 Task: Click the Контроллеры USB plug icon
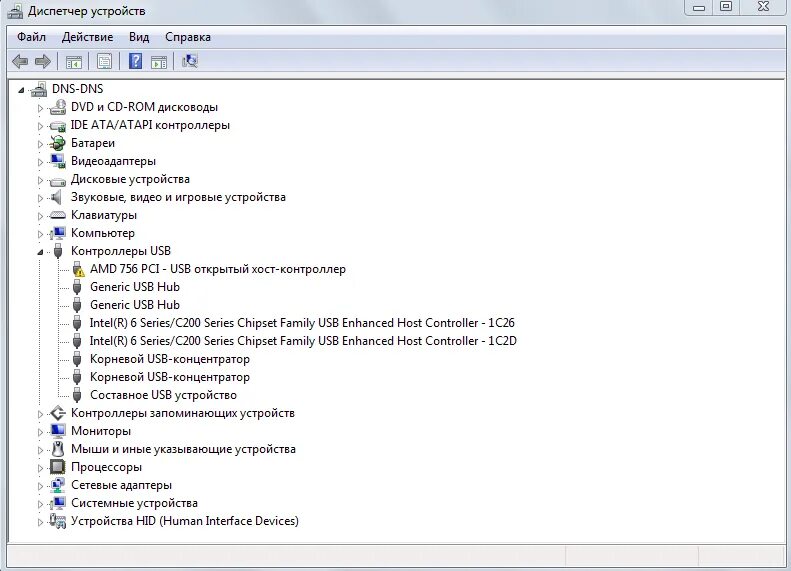tap(58, 251)
